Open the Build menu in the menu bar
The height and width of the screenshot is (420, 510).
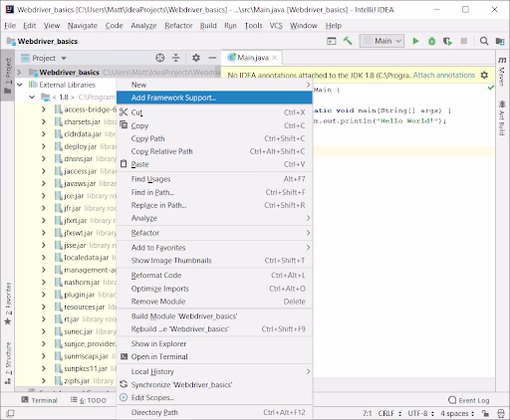208,26
